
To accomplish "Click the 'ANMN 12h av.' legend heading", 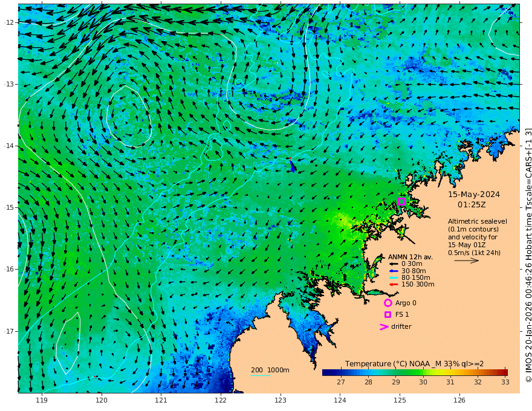I will [x=410, y=257].
